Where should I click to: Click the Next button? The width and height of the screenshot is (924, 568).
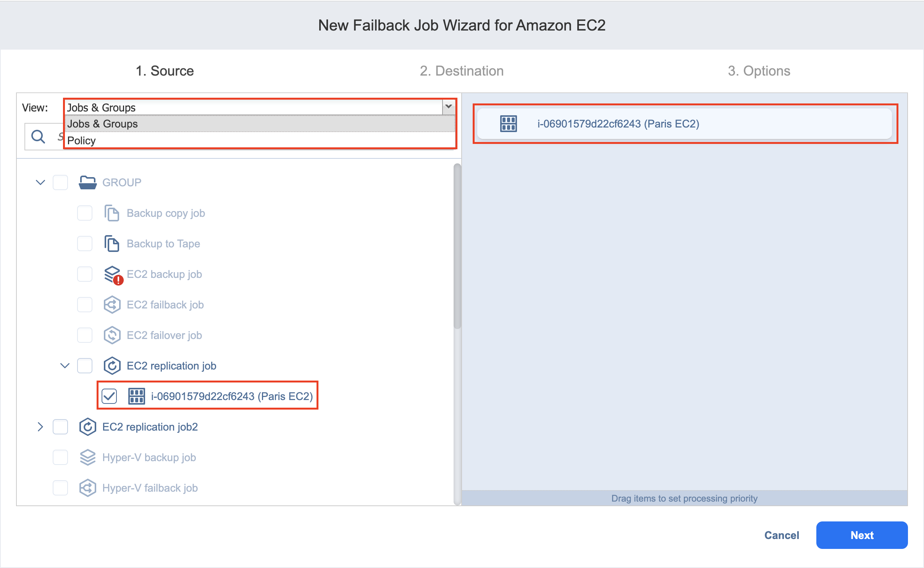(x=862, y=535)
